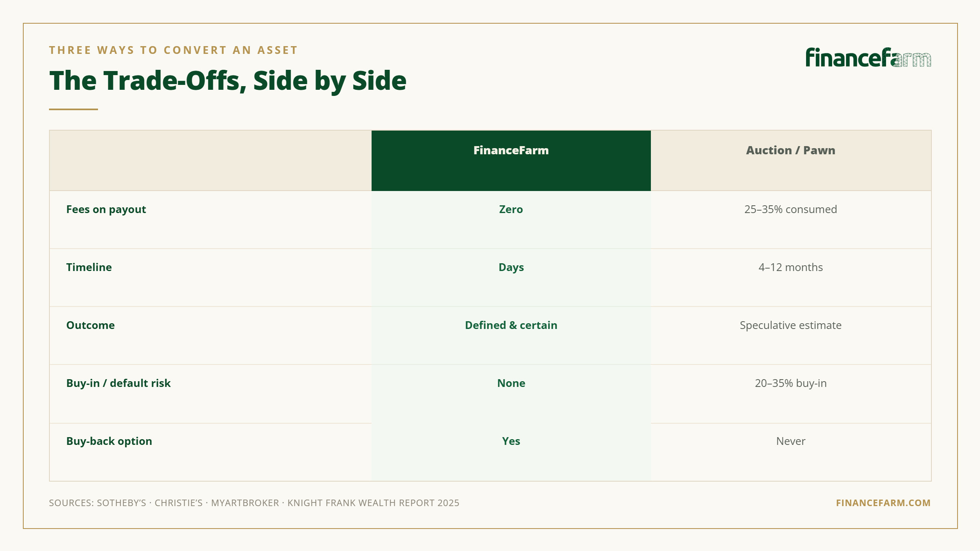
Task: Click the Fees on payout row label
Action: (106, 209)
